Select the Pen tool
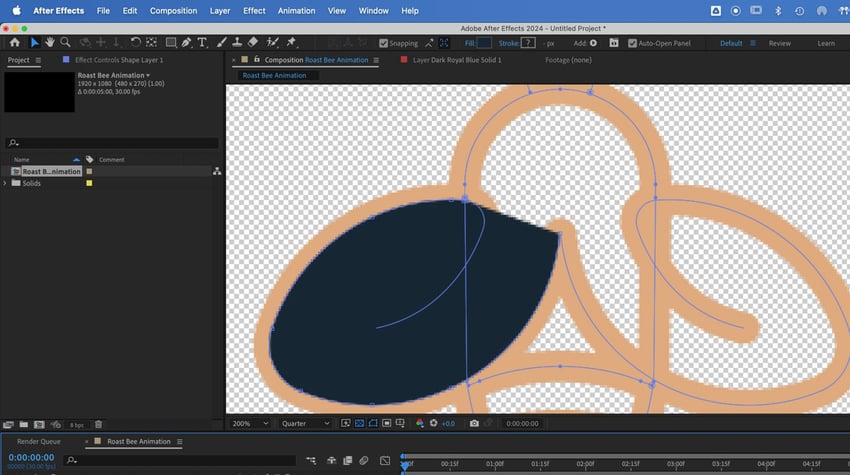This screenshot has width=850, height=475. pyautogui.click(x=186, y=42)
